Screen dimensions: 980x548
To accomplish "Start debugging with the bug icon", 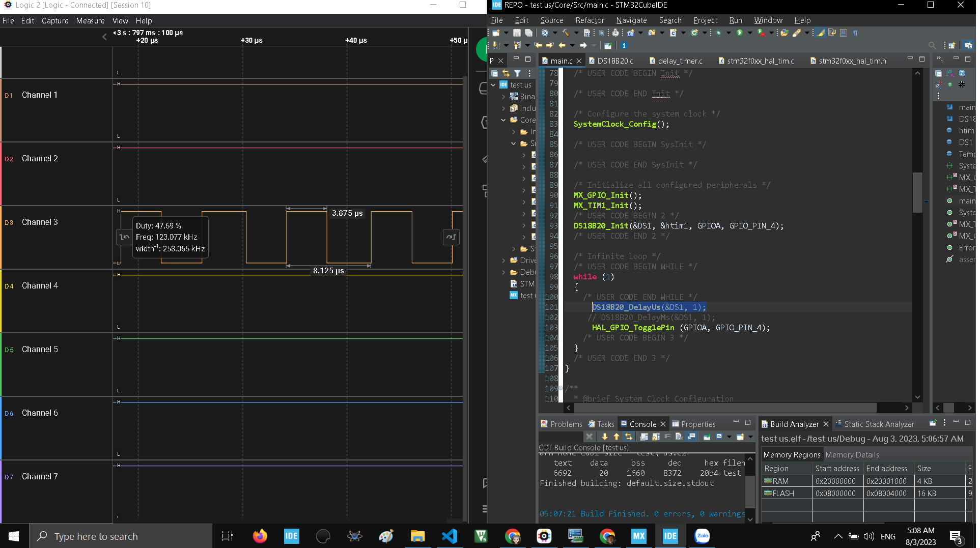I will click(x=718, y=33).
